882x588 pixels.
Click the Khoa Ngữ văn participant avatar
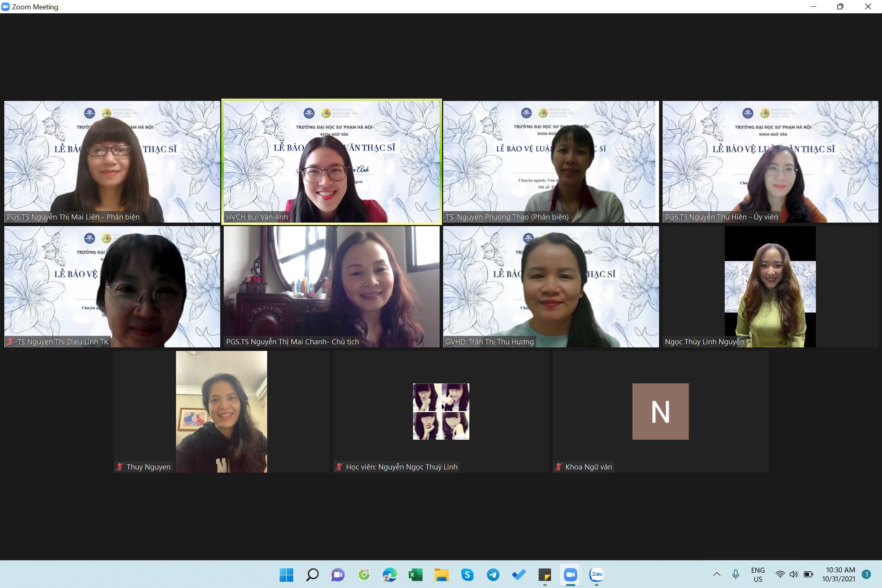pyautogui.click(x=660, y=411)
